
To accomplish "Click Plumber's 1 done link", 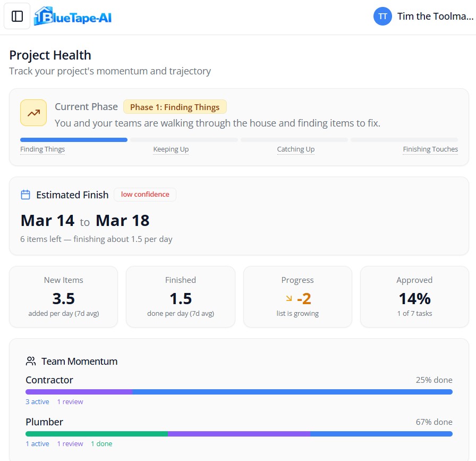I will point(101,443).
